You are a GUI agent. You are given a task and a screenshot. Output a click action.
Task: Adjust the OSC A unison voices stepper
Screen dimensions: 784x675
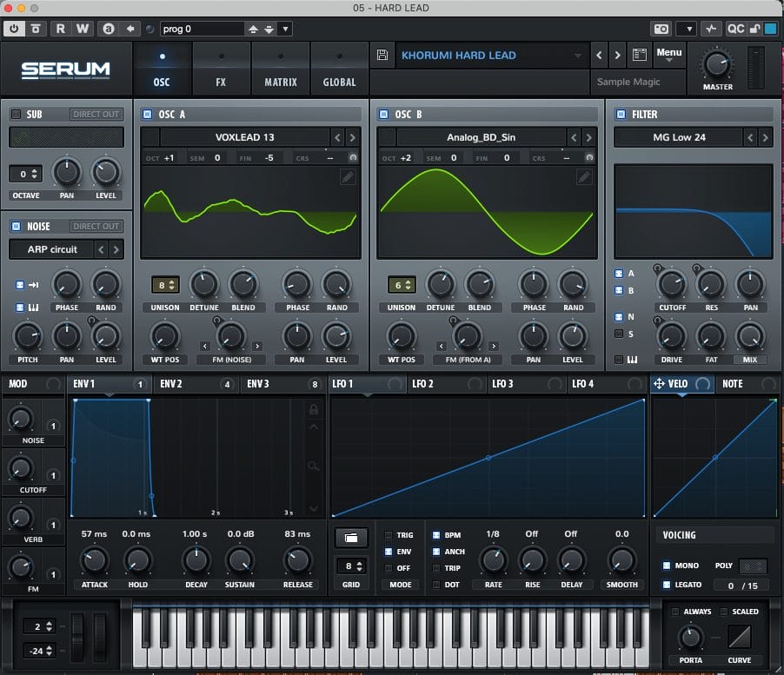[x=165, y=285]
